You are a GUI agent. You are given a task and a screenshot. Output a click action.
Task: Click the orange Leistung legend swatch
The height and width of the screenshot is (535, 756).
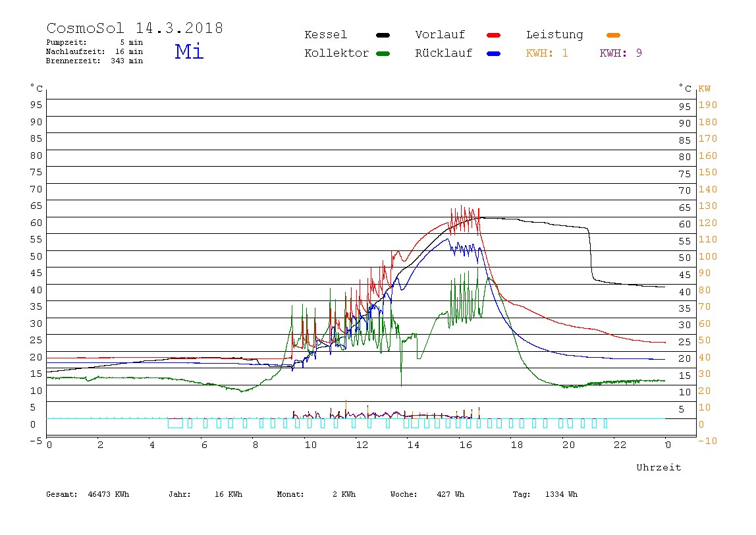(613, 35)
